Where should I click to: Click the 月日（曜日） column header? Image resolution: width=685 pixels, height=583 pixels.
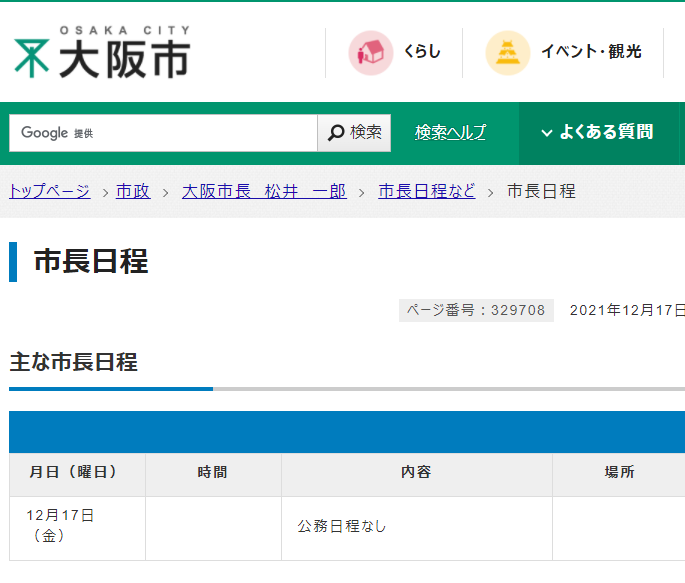pyautogui.click(x=77, y=473)
